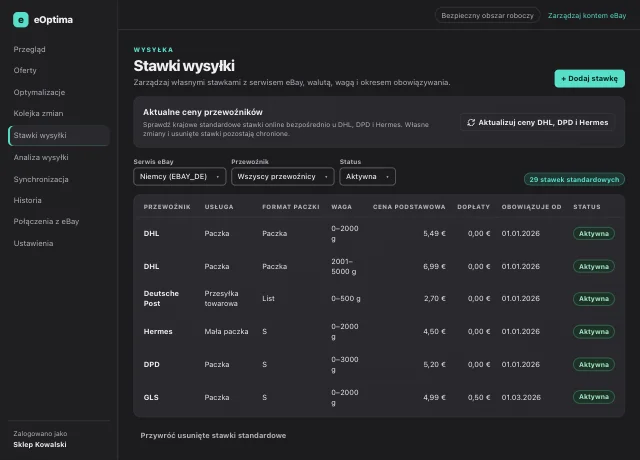640x460 pixels.
Task: Select Kolejka zmian in sidebar
Action: point(38,113)
